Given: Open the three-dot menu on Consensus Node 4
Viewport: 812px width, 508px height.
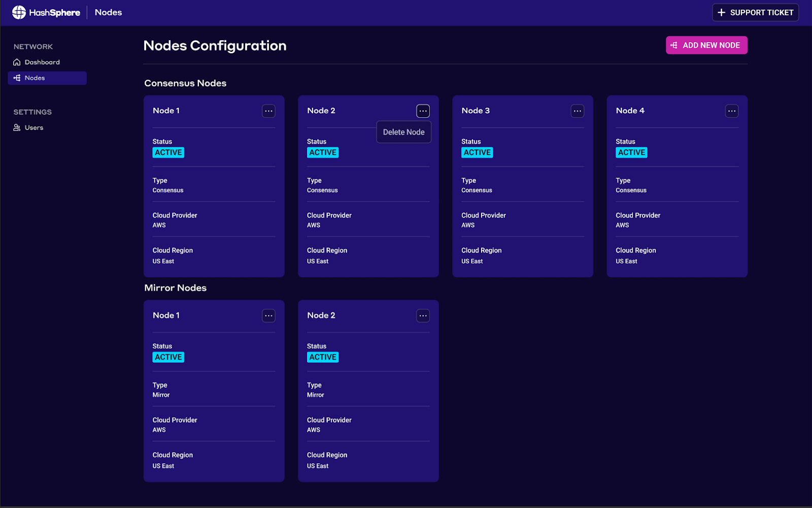Looking at the screenshot, I should click(x=731, y=111).
